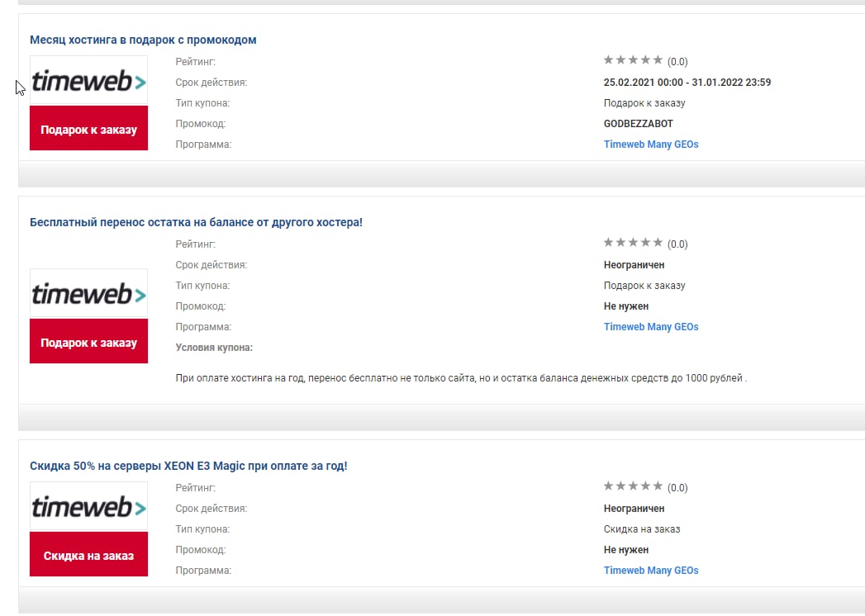Screen dimensions: 865x616
Task: Open the Timeweb Many GEOs link in third coupon
Action: click(x=651, y=571)
